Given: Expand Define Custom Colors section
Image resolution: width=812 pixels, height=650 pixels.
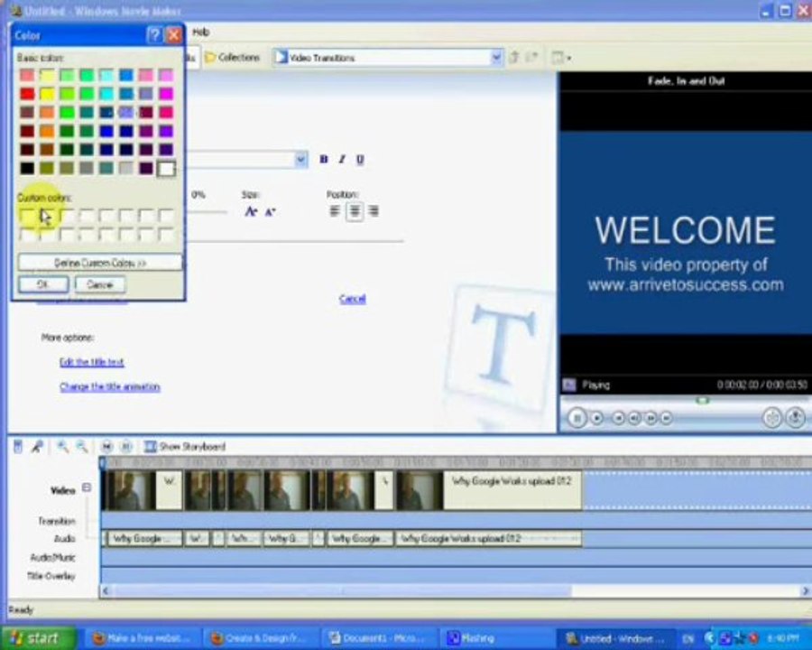Looking at the screenshot, I should point(100,263).
